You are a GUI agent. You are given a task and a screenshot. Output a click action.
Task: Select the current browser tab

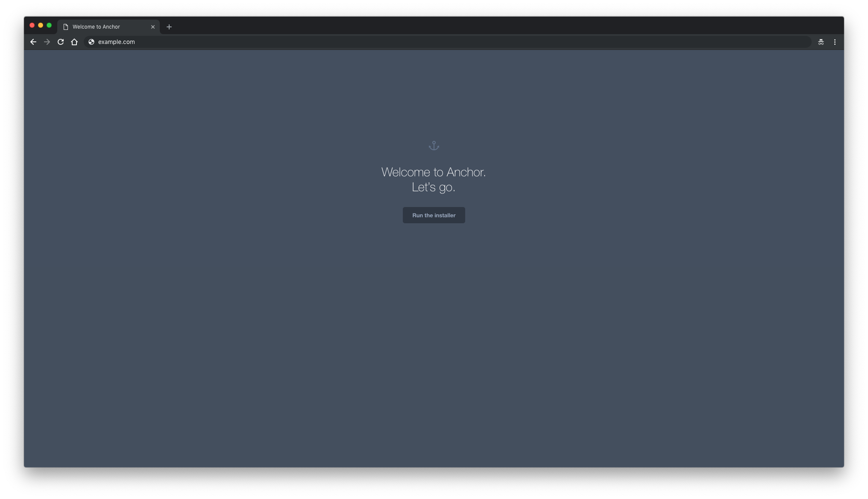pyautogui.click(x=108, y=26)
